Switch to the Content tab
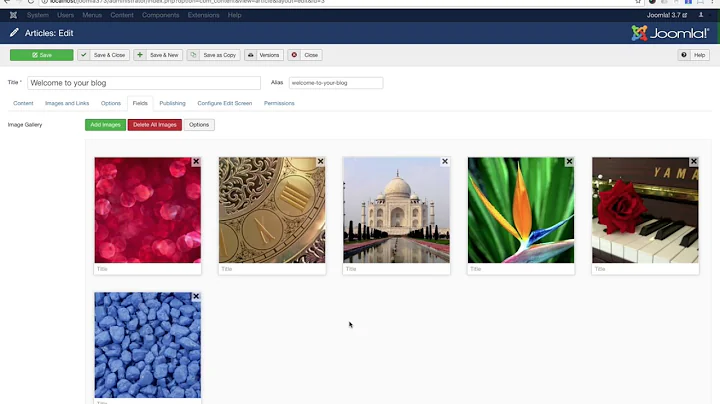This screenshot has height=404, width=720. [x=23, y=103]
